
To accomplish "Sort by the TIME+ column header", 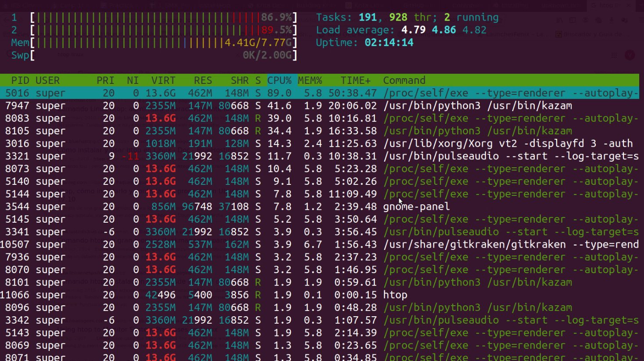I will pyautogui.click(x=355, y=80).
